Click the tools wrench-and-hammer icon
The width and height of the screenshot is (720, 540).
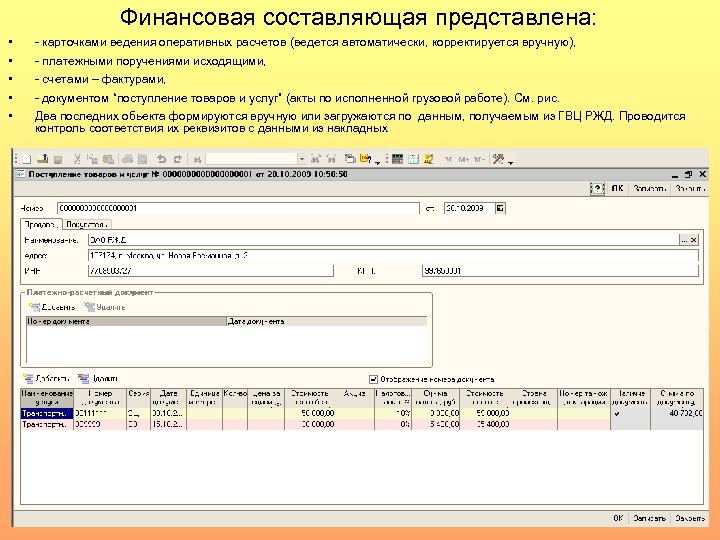point(498,159)
